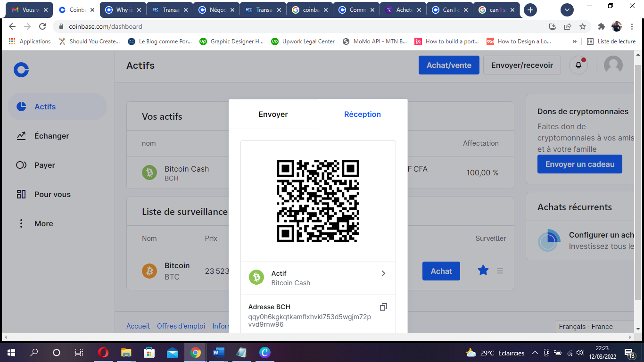Screen dimensions: 644x362
Task: Launch Opera from the taskbar
Action: click(103, 353)
